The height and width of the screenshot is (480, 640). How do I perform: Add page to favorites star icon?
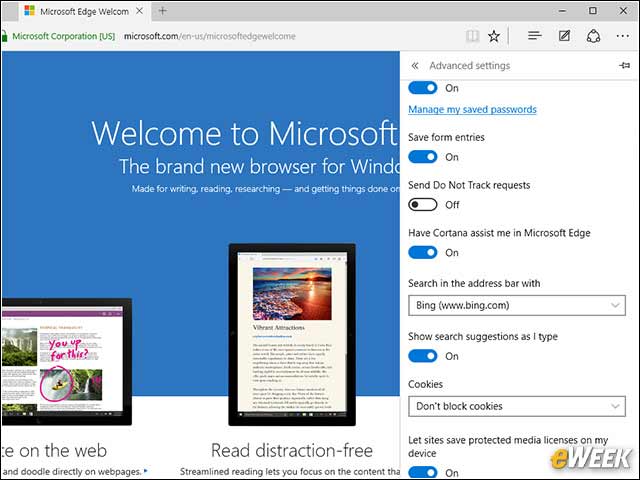[x=494, y=36]
